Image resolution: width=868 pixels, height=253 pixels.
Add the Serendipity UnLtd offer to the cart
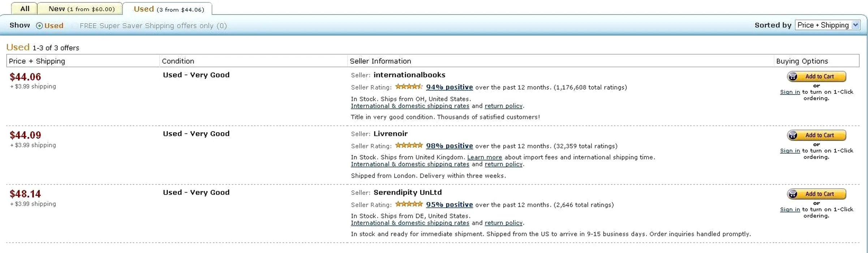coord(816,194)
